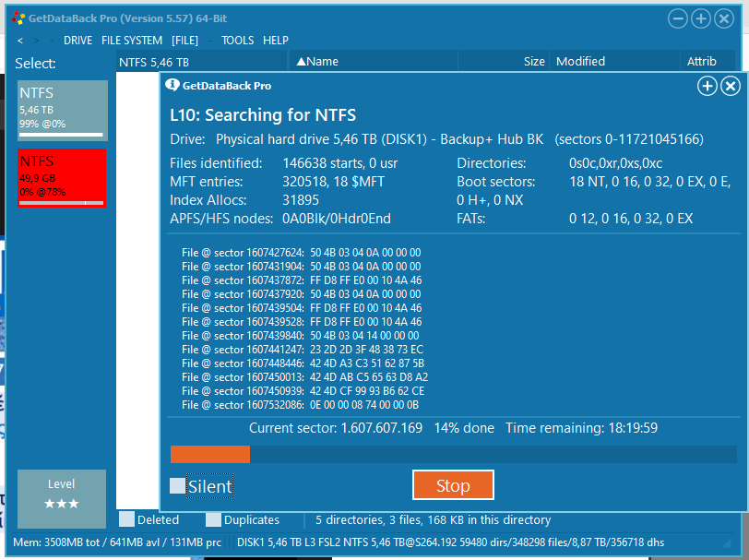Viewport: 749px width, 560px height.
Task: Go back with the < arrow
Action: pyautogui.click(x=20, y=41)
